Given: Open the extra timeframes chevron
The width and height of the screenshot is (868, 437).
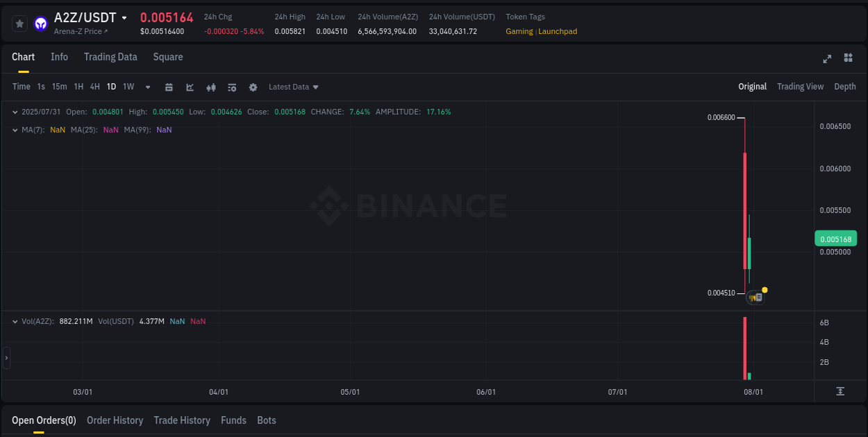Looking at the screenshot, I should [147, 87].
